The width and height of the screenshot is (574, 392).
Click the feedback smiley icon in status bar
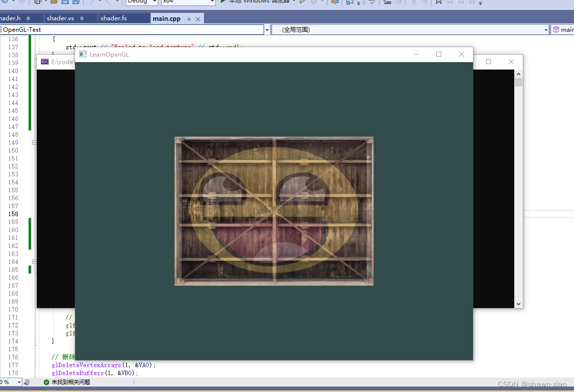pos(26,382)
